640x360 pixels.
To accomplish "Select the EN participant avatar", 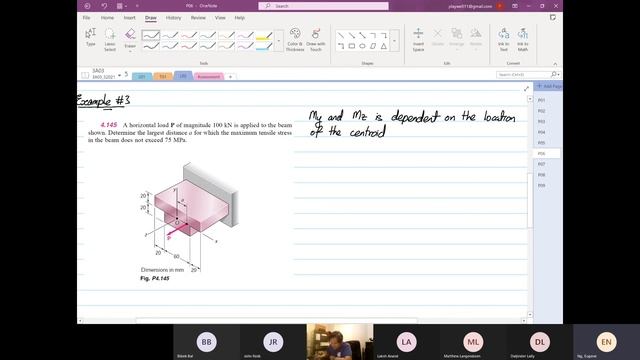I will [606, 342].
